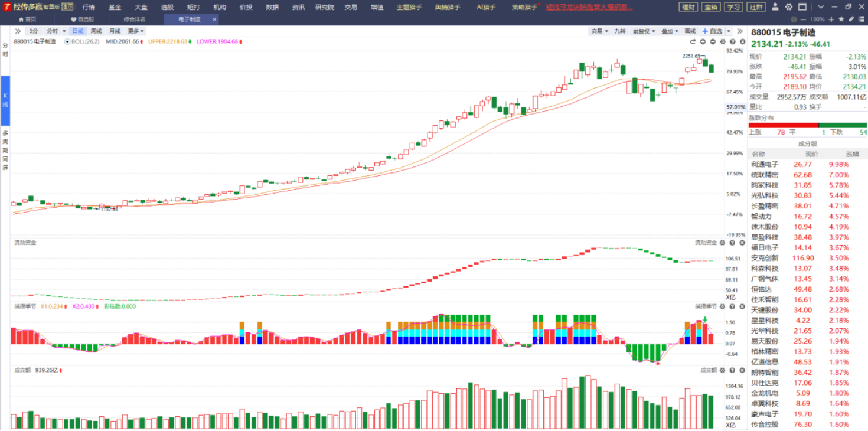Open help for the 成交额 panel
Viewport: 868px width, 431px height.
tap(732, 370)
